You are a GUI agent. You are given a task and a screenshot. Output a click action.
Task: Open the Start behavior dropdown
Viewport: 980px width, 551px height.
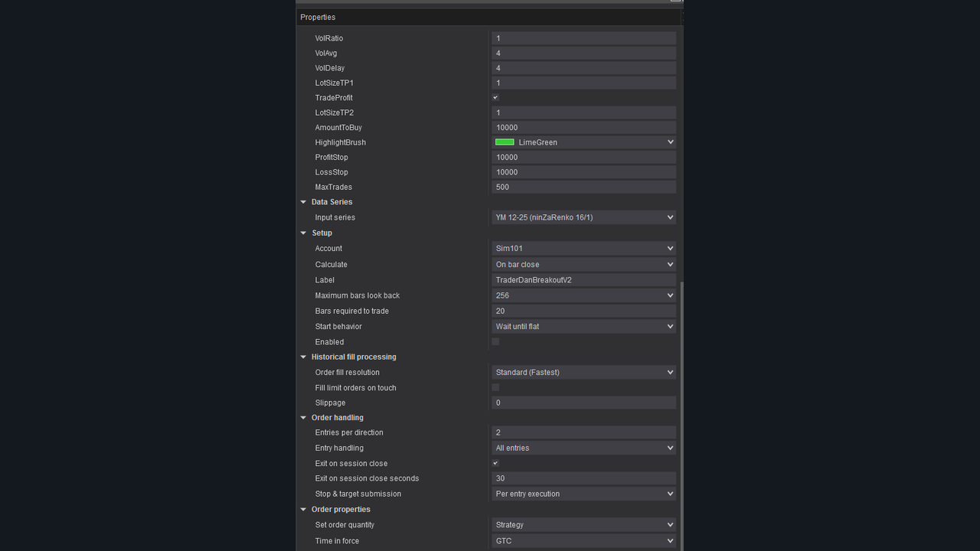point(670,327)
